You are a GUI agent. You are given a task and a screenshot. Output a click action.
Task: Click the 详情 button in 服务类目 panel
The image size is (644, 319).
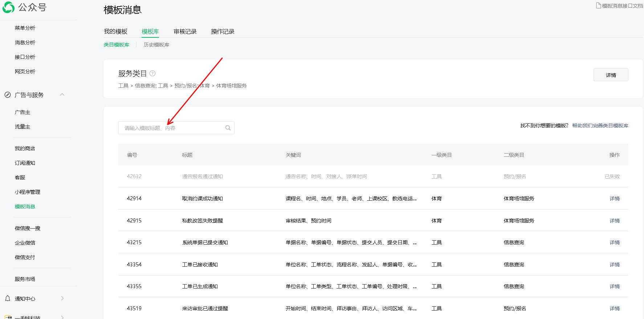point(611,75)
